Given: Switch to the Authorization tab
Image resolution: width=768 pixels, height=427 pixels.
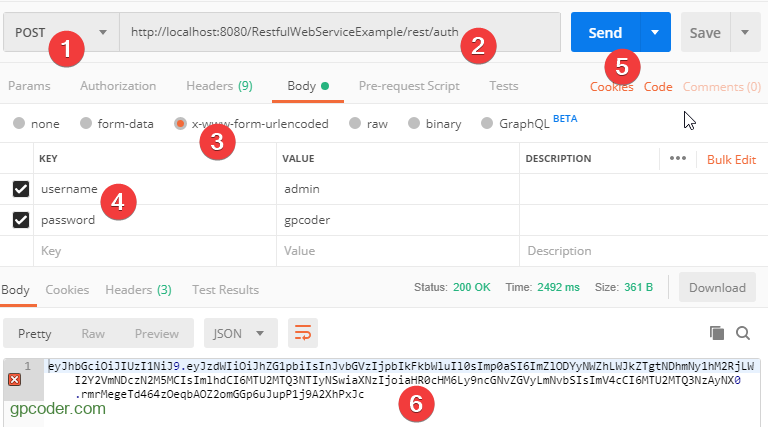Looking at the screenshot, I should 118,86.
